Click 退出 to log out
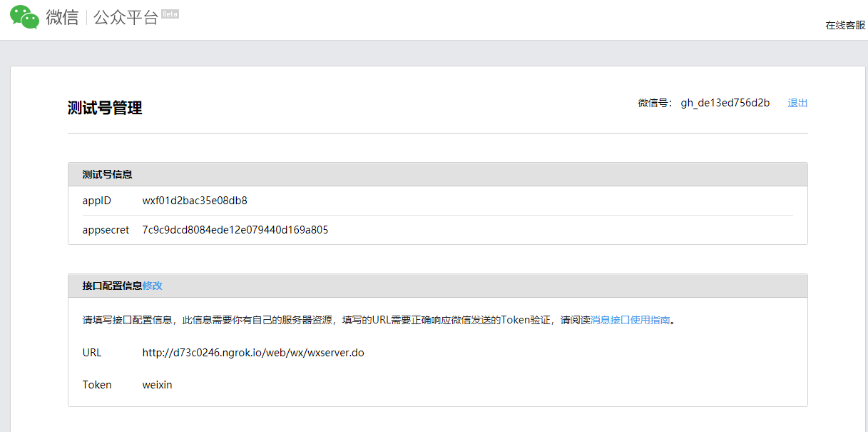Image resolution: width=868 pixels, height=432 pixels. 797,103
